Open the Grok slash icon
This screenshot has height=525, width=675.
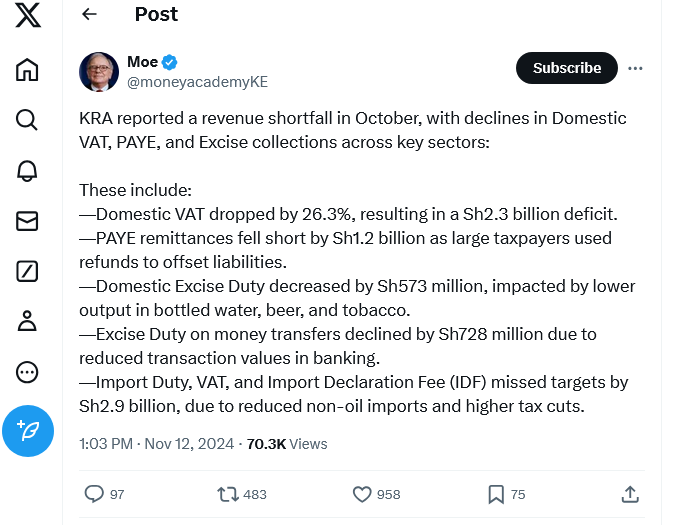pyautogui.click(x=27, y=272)
